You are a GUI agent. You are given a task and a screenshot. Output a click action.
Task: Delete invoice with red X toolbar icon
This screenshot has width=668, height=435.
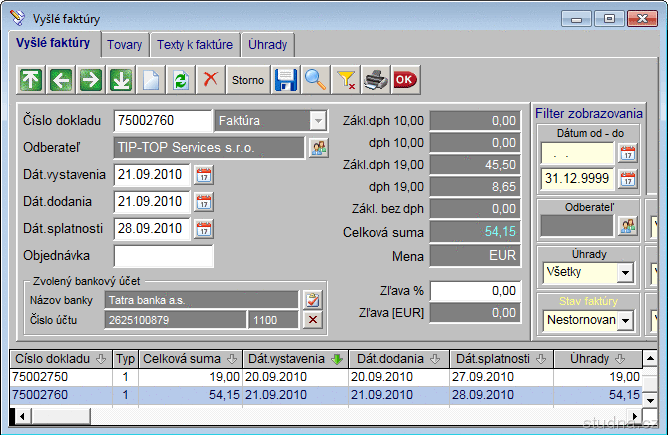tap(210, 79)
